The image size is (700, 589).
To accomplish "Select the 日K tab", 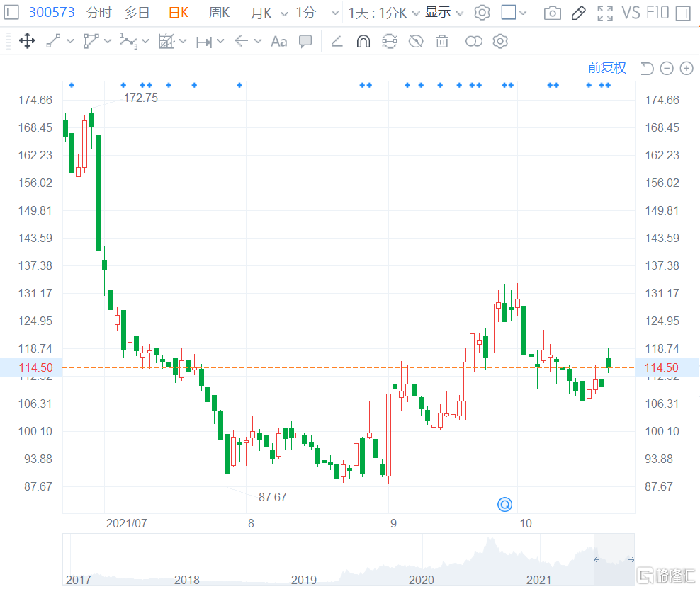I will tap(178, 13).
